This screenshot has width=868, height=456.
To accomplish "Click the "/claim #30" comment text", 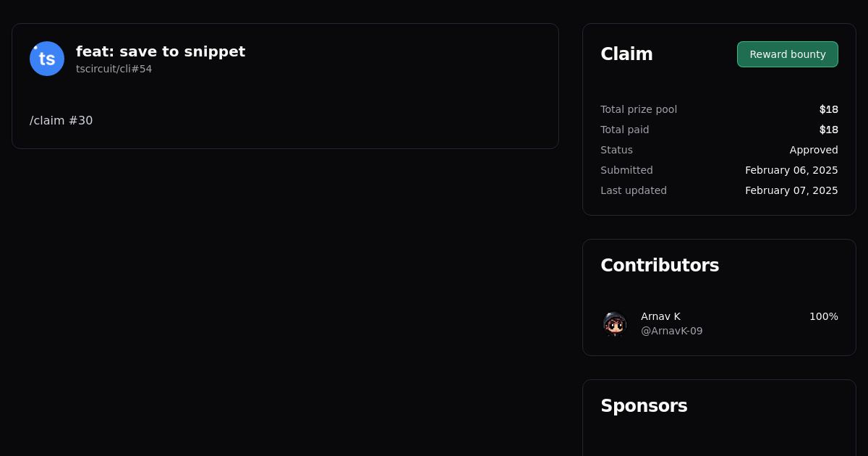I will click(61, 121).
